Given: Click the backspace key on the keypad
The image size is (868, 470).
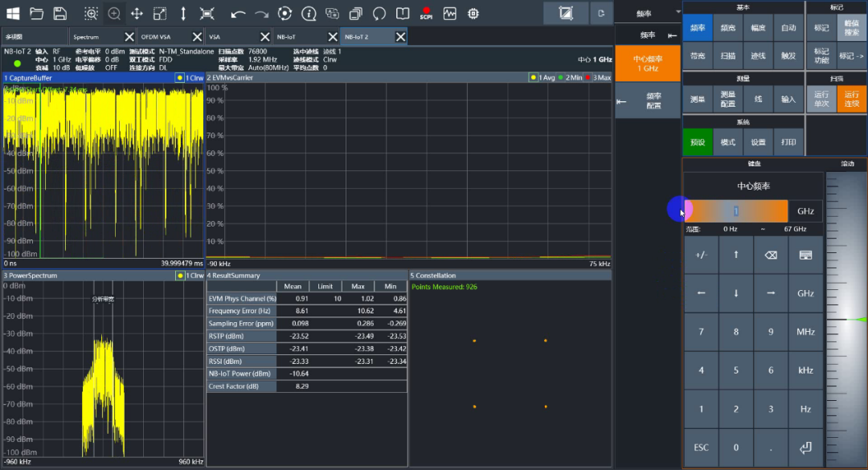Looking at the screenshot, I should click(771, 255).
